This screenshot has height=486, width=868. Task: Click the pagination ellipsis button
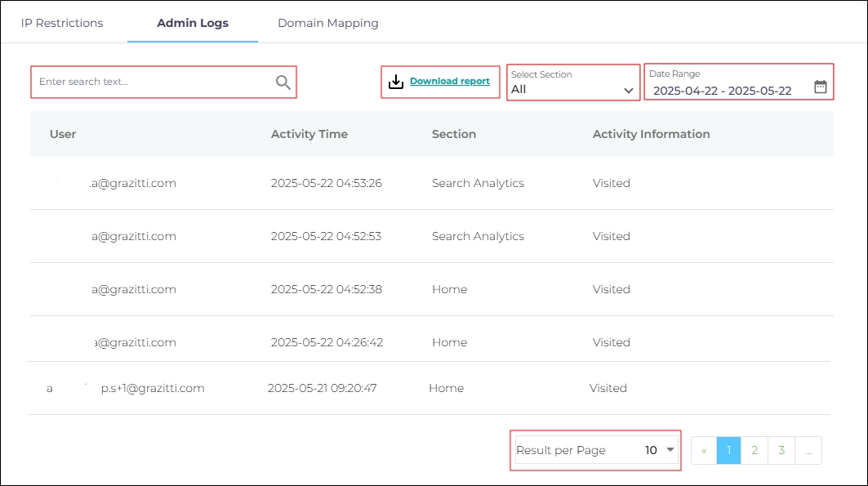pos(808,450)
